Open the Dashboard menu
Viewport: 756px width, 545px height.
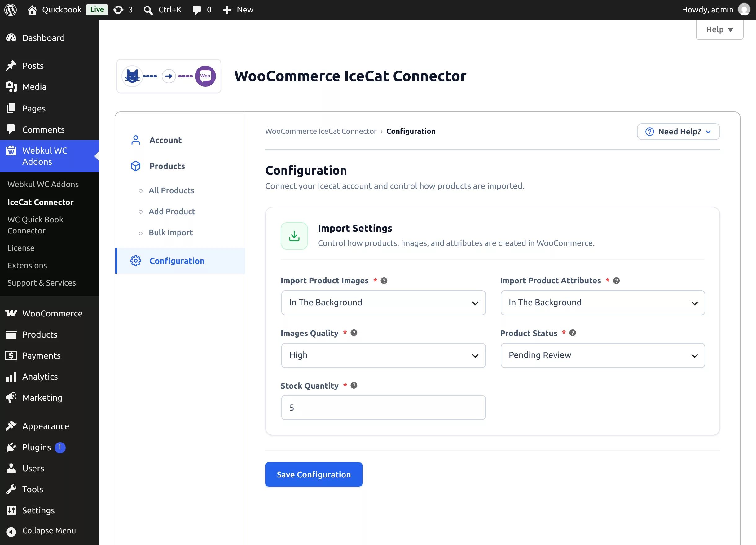point(49,38)
